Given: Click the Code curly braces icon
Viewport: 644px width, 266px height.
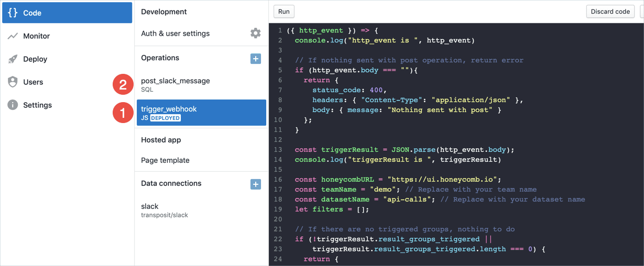Looking at the screenshot, I should click(x=13, y=13).
